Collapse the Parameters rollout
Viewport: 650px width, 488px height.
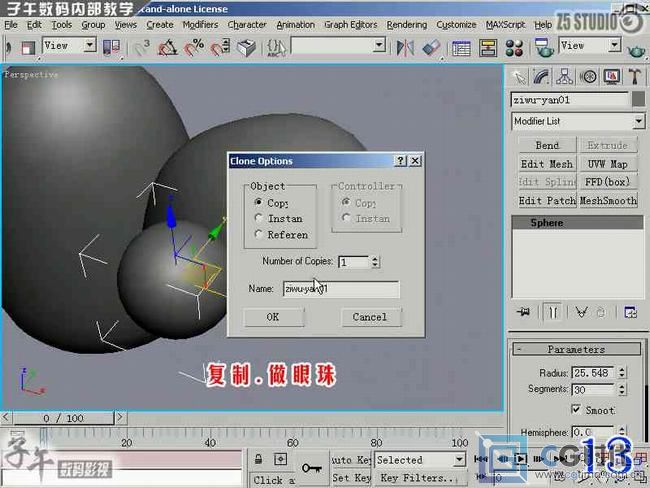point(577,350)
